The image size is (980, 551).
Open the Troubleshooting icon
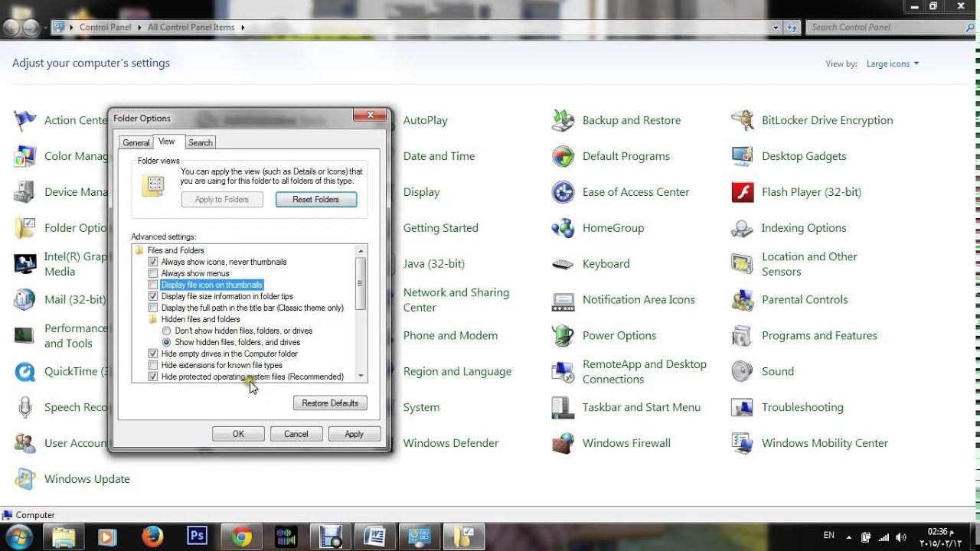(x=743, y=408)
